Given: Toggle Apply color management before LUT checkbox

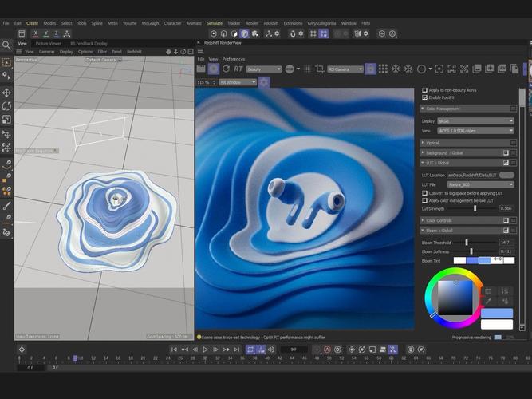Looking at the screenshot, I should click(424, 200).
